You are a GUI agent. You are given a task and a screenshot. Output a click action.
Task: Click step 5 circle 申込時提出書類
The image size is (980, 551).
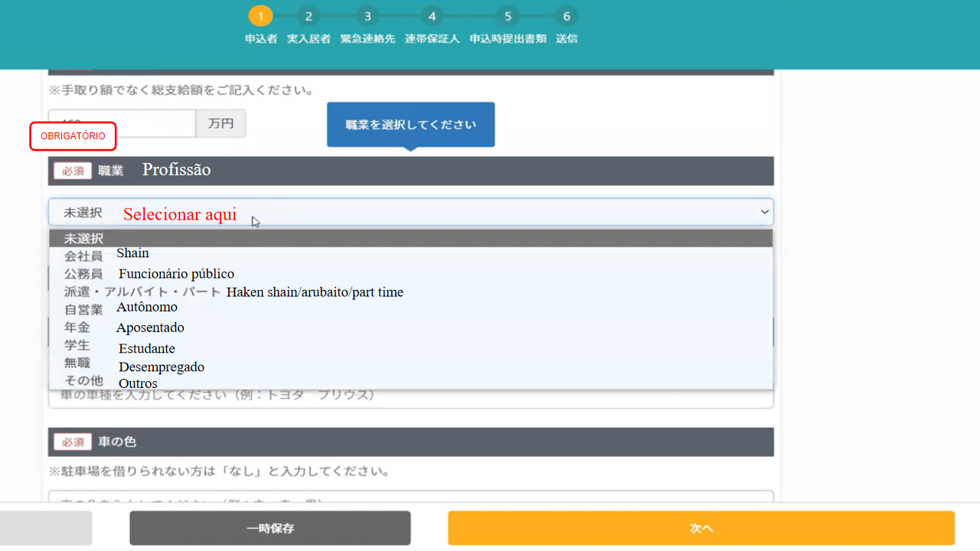click(507, 16)
